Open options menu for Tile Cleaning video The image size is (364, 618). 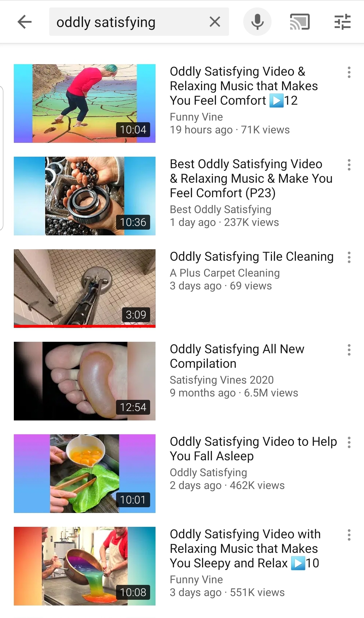click(349, 257)
